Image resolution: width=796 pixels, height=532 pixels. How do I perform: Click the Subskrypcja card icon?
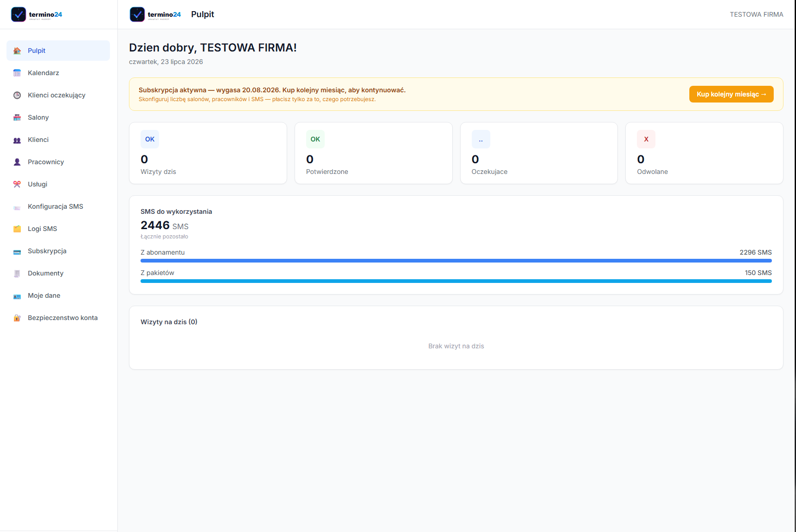click(17, 251)
